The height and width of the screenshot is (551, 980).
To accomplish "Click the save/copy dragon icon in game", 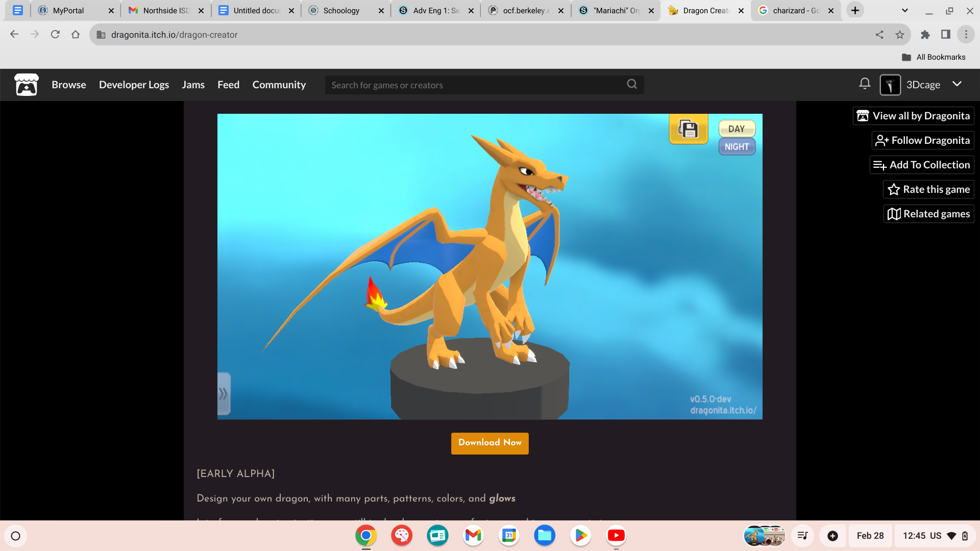I will tap(689, 129).
